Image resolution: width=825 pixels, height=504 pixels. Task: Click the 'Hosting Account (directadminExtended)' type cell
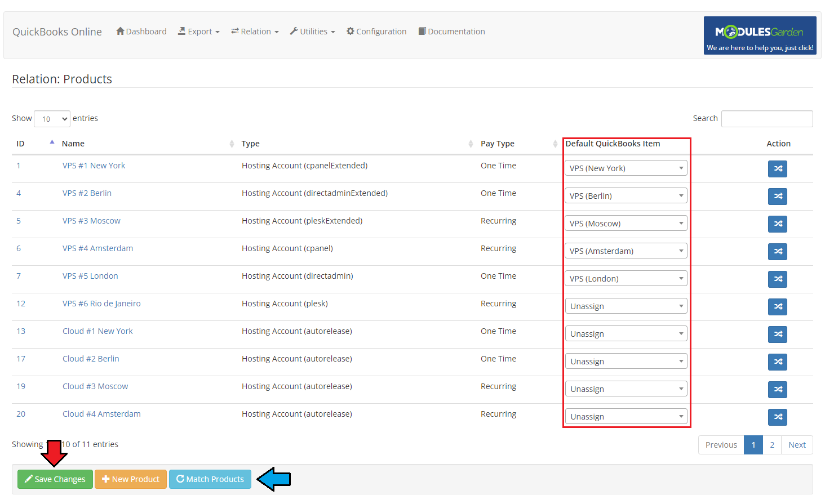[314, 193]
